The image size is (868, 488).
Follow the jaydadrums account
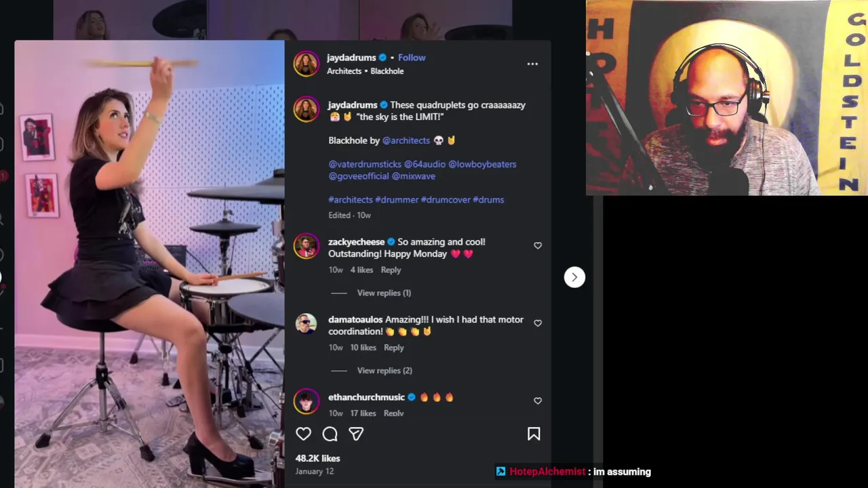click(412, 58)
